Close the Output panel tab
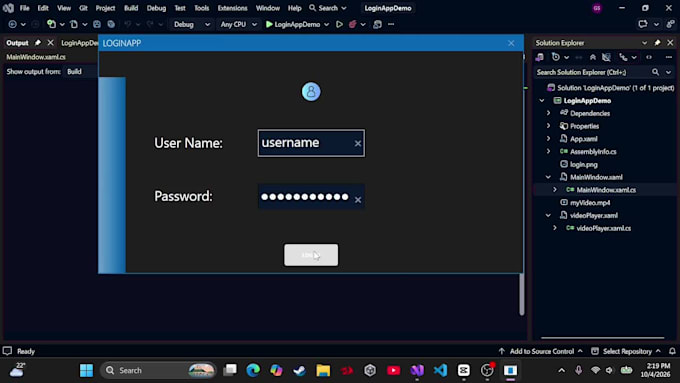Screen dimensions: 680x383 (x=50, y=43)
